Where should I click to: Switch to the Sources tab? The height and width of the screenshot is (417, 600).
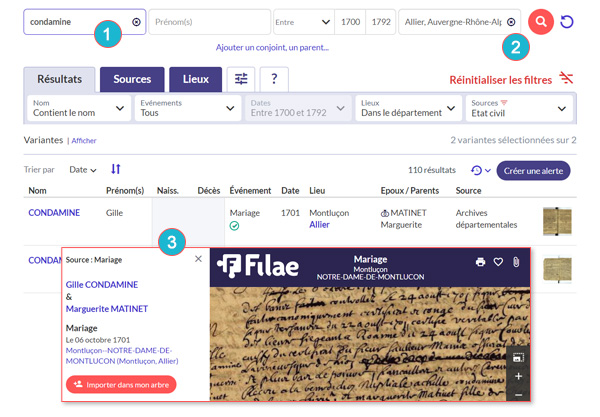[132, 79]
